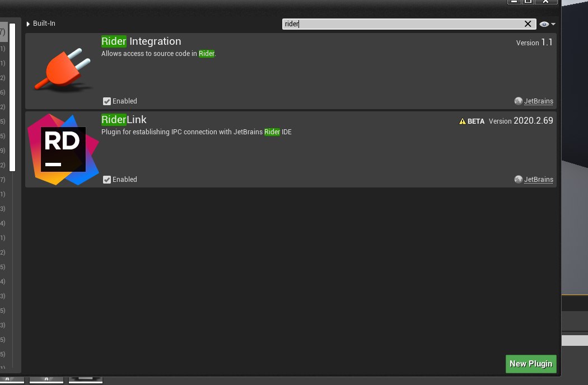Viewport: 588px width, 385px height.
Task: Click the New Plugin button
Action: click(x=531, y=364)
